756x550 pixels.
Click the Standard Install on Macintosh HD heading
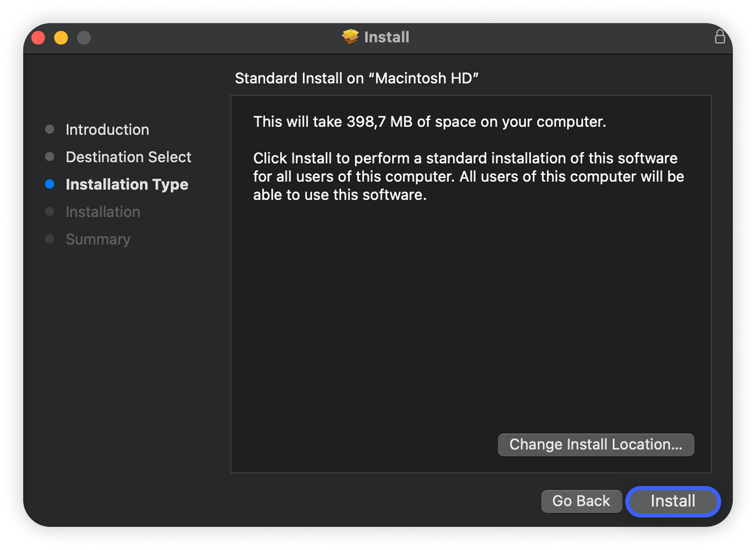[356, 79]
